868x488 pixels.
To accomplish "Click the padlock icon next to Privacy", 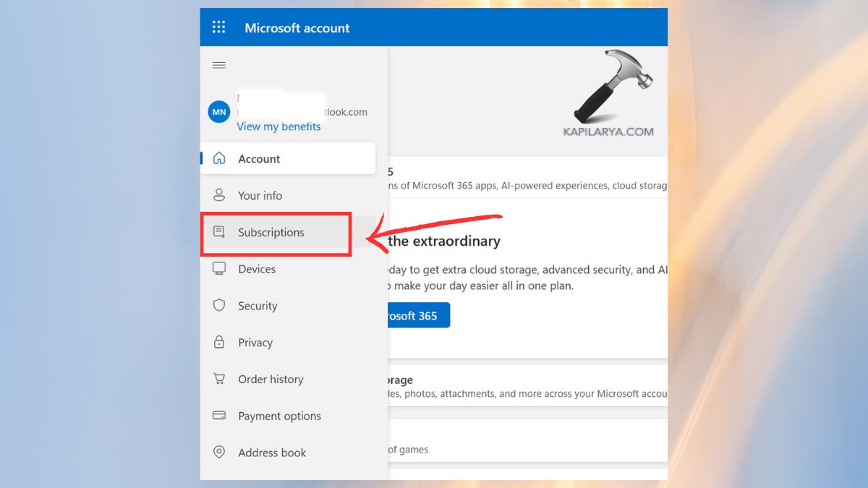I will coord(219,342).
